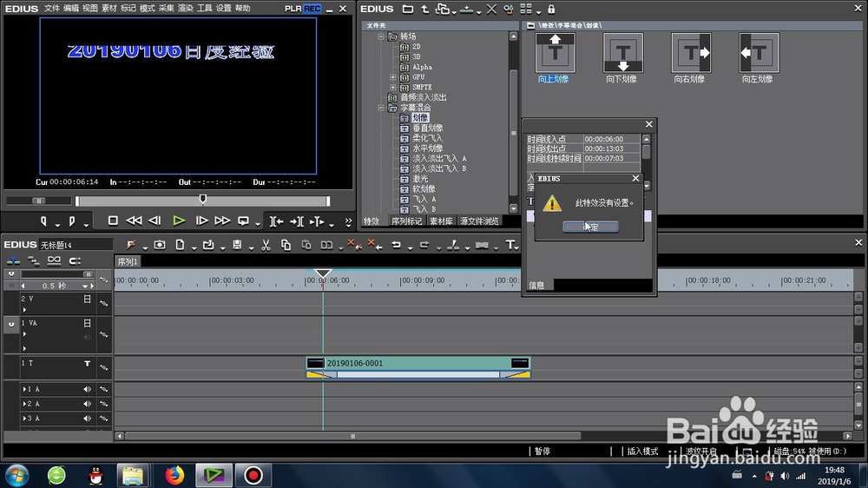Image resolution: width=868 pixels, height=488 pixels.
Task: Expand the 1 A audio track triangle
Action: pyautogui.click(x=24, y=389)
